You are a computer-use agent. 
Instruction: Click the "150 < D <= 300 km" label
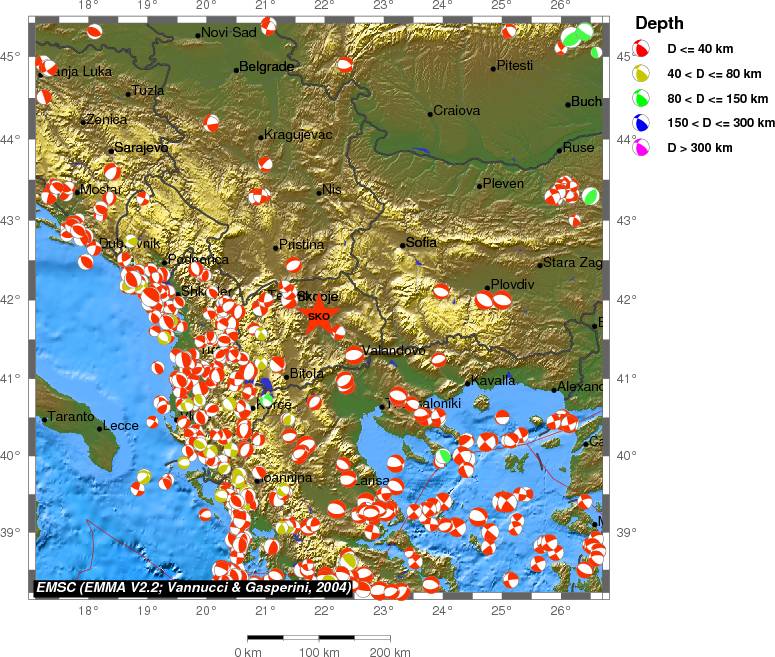(x=721, y=123)
